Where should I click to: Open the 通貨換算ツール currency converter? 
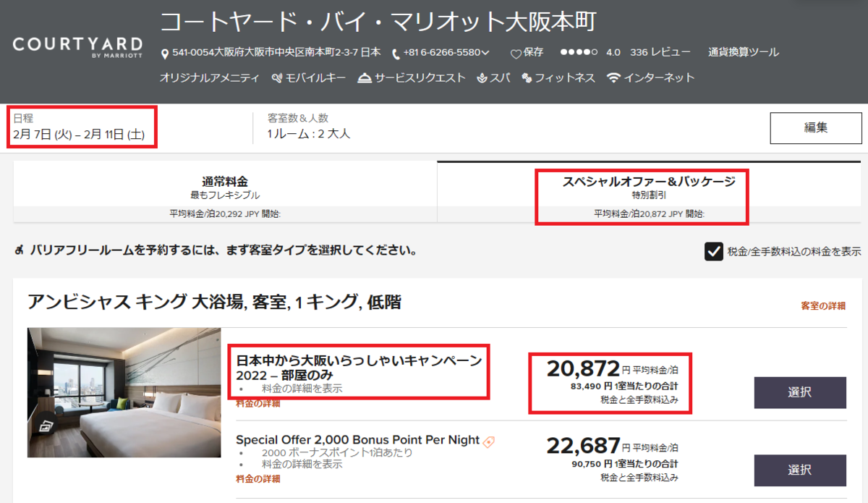tap(744, 52)
